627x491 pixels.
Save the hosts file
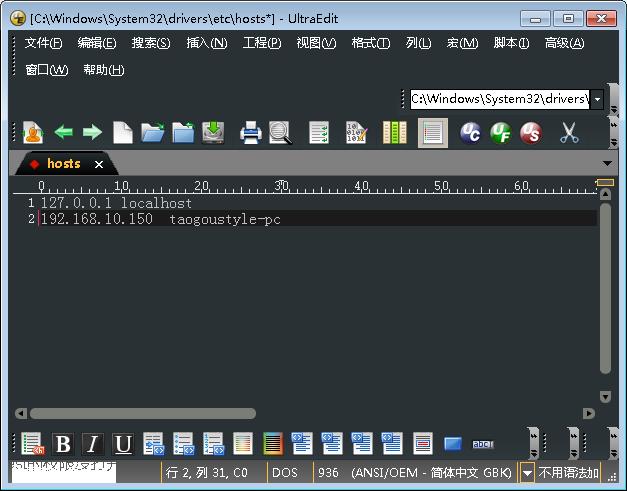[213, 132]
